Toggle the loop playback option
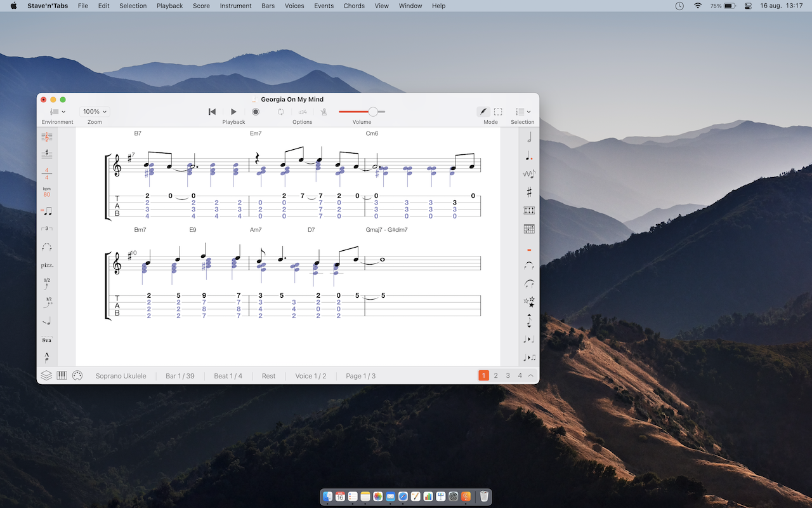Screen dimensions: 812x508 click(x=280, y=112)
